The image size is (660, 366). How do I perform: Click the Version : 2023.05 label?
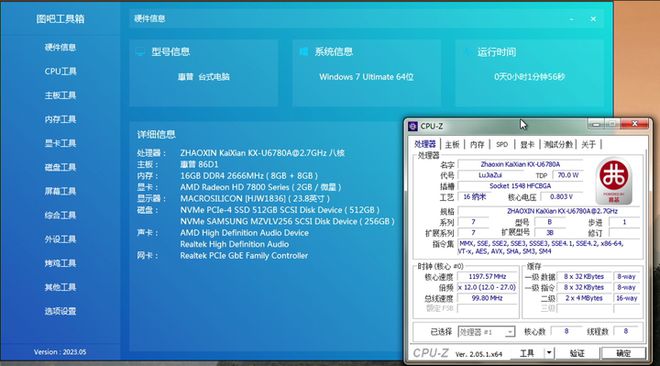click(60, 352)
